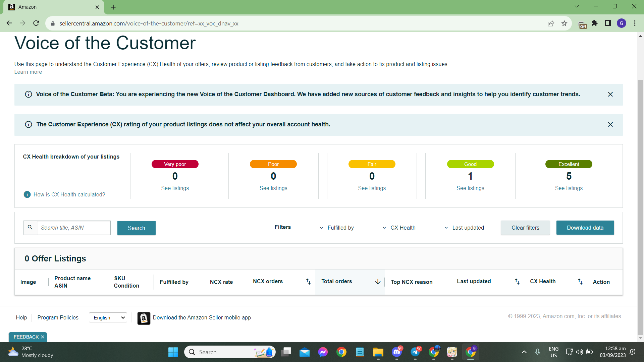Viewport: 644px width, 362px height.
Task: Click the ENG US language indicator
Action: [x=554, y=352]
